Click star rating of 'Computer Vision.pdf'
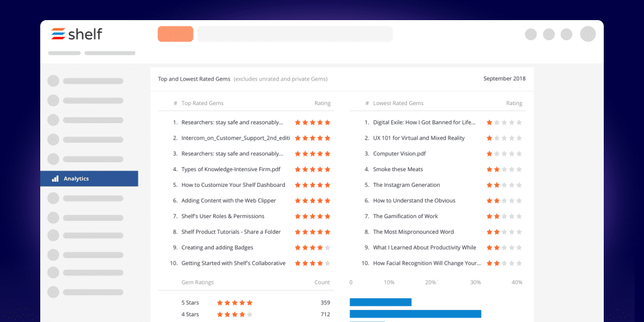644x322 pixels. pos(504,153)
